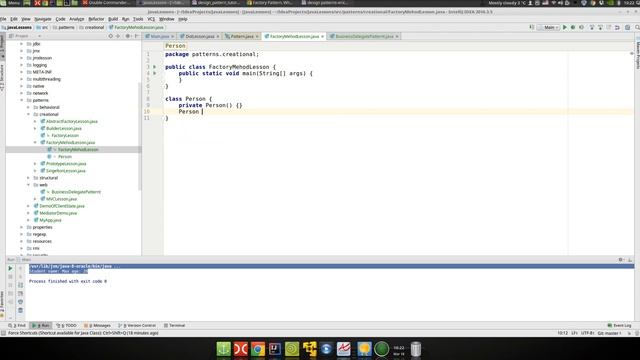This screenshot has height=360, width=640.
Task: Click Project panel settings gear icon
Action: pos(128,36)
